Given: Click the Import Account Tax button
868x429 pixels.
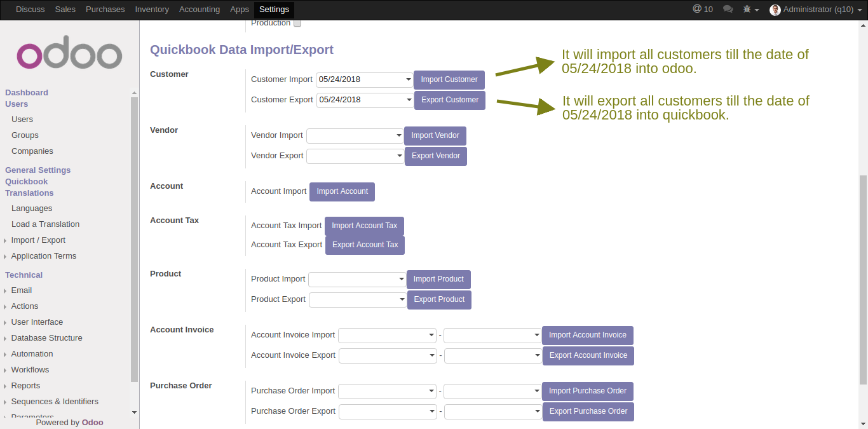Looking at the screenshot, I should (364, 226).
